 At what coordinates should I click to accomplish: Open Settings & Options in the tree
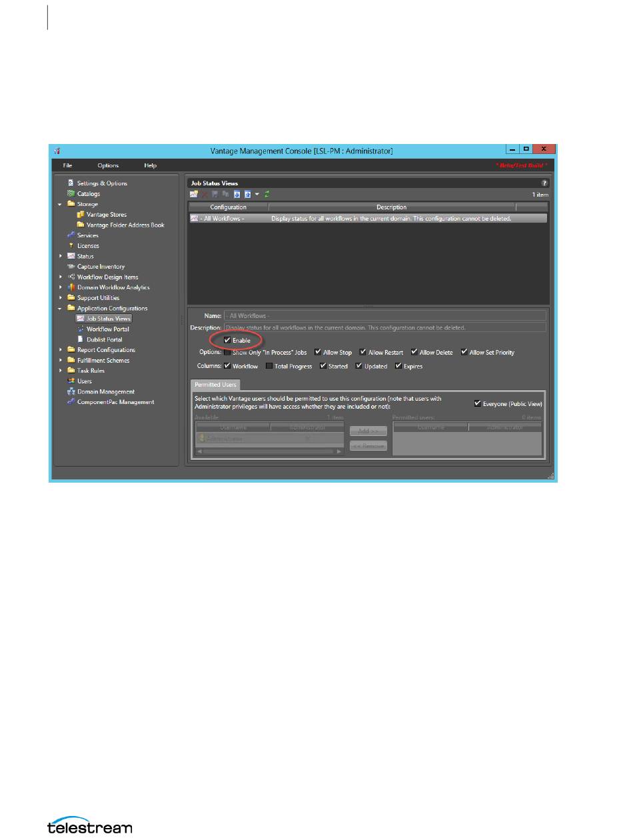(x=102, y=183)
